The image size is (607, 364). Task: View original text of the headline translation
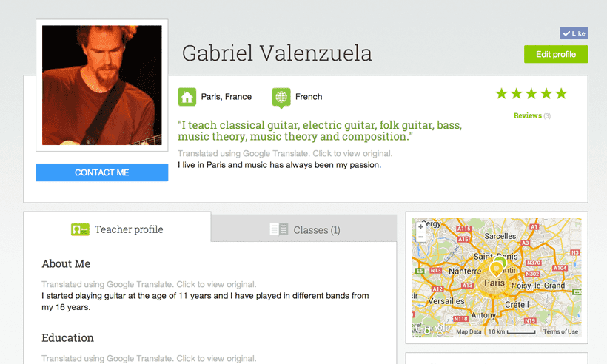pyautogui.click(x=285, y=154)
